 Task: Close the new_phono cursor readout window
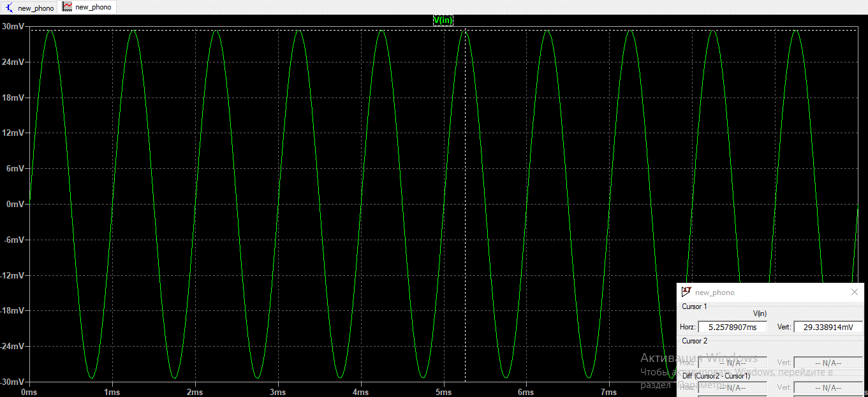coord(855,292)
